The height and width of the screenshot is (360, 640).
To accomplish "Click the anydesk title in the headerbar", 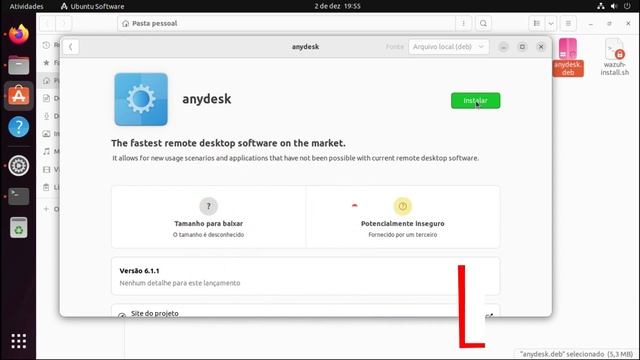I will (305, 47).
